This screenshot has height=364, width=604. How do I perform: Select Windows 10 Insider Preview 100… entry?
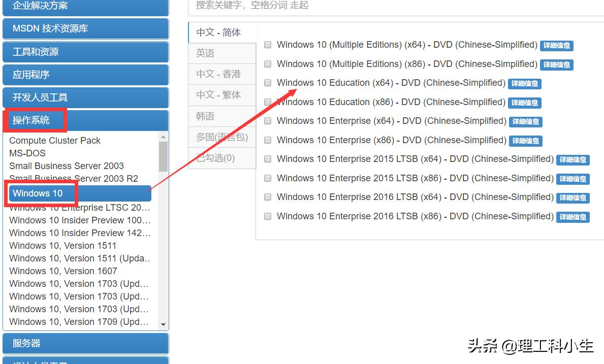(x=80, y=220)
